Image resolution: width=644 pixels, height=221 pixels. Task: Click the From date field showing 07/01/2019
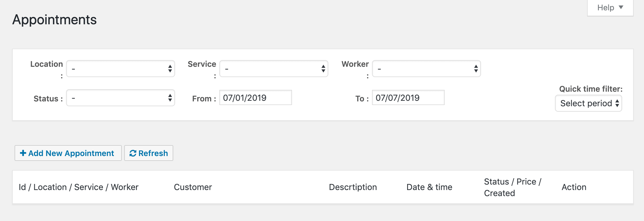[255, 97]
